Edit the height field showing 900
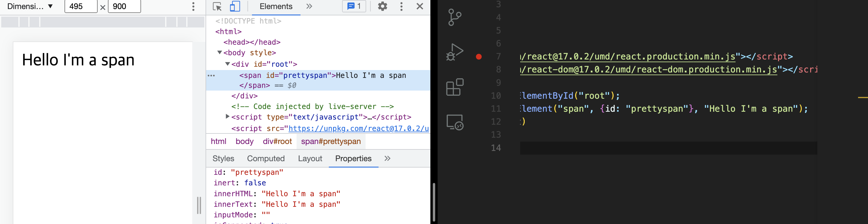This screenshot has width=868, height=224. click(x=124, y=6)
